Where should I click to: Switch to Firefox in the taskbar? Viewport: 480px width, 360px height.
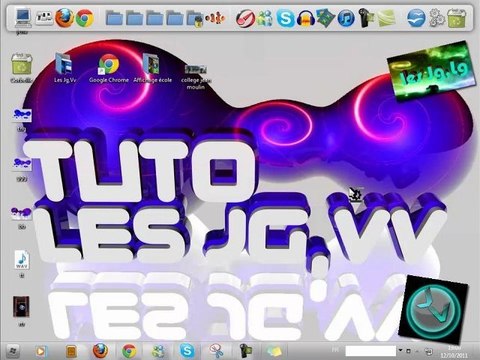(100, 351)
